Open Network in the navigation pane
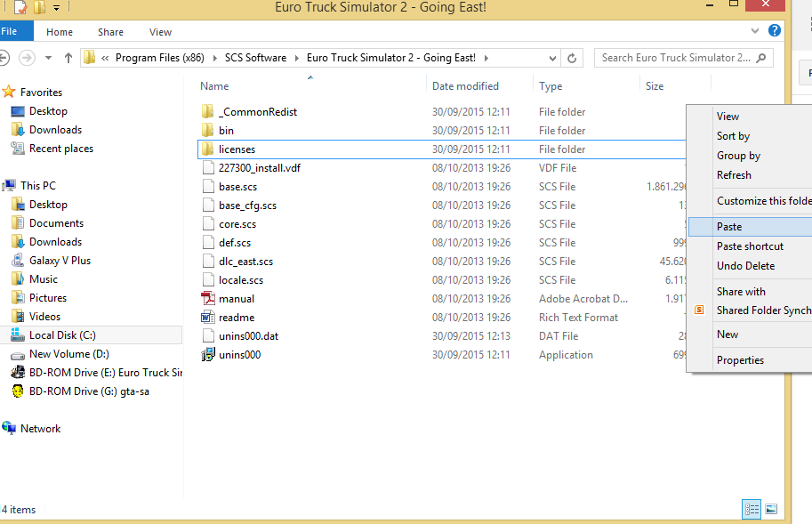The width and height of the screenshot is (812, 524). 40,428
